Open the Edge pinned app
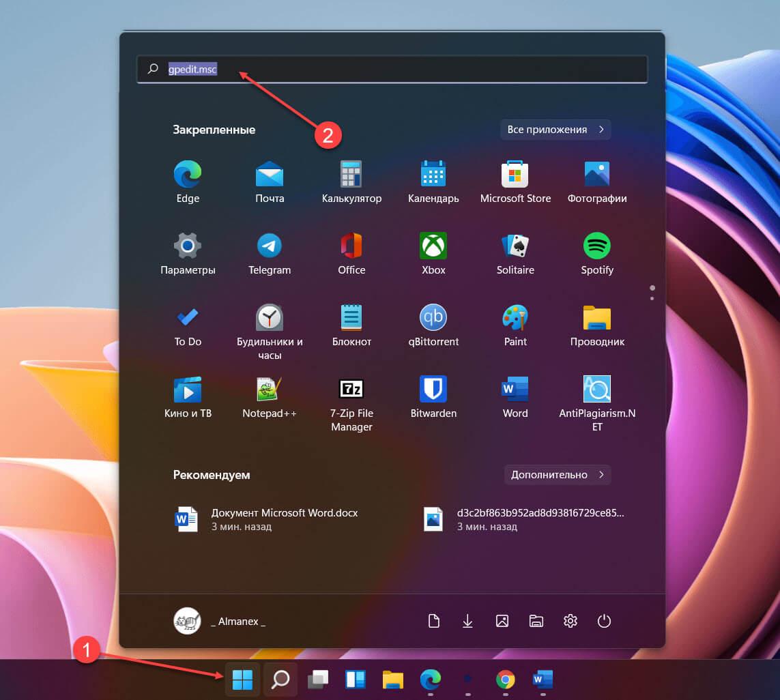The image size is (780, 700). [188, 182]
